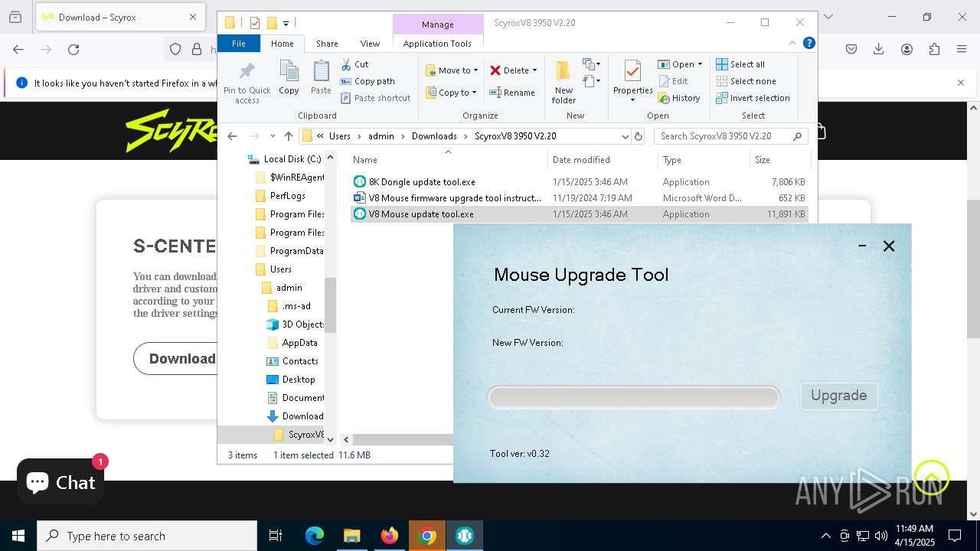Image resolution: width=980 pixels, height=551 pixels.
Task: Open Windows Start menu
Action: click(x=18, y=536)
